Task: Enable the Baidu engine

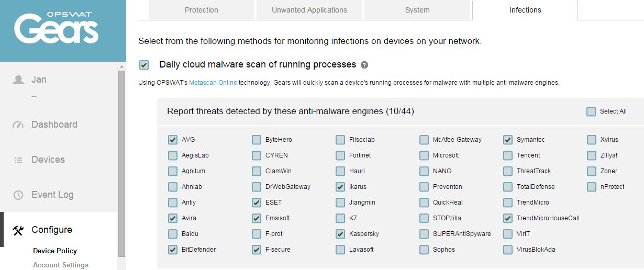Action: 173,234
